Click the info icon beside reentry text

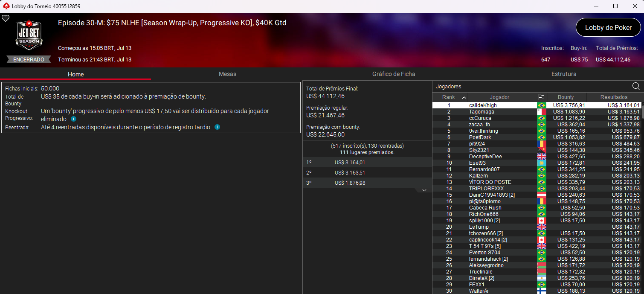pyautogui.click(x=218, y=127)
